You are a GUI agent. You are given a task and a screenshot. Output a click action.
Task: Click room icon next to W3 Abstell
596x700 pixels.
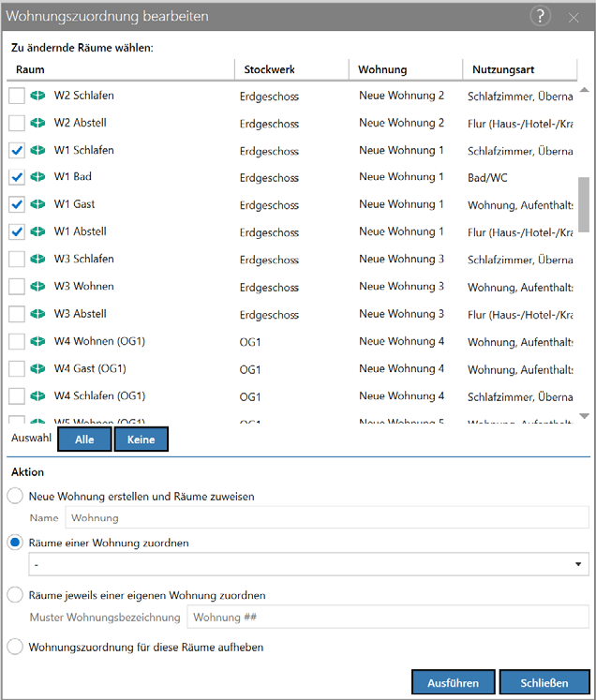(x=37, y=313)
